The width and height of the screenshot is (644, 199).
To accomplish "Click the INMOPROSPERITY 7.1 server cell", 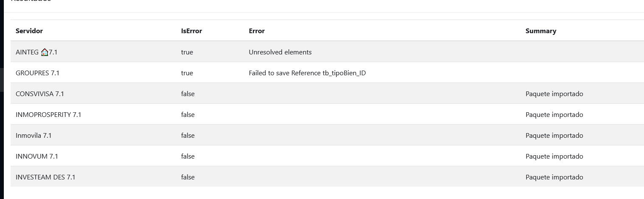I will [x=48, y=114].
